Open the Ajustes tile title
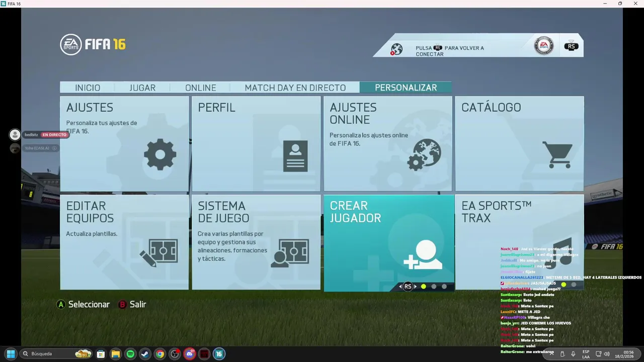The height and width of the screenshot is (362, 644). point(90,108)
